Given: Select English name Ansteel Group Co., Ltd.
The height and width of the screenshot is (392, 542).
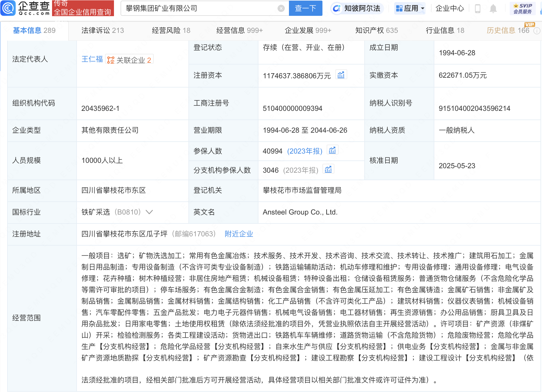Looking at the screenshot, I should click(300, 212).
